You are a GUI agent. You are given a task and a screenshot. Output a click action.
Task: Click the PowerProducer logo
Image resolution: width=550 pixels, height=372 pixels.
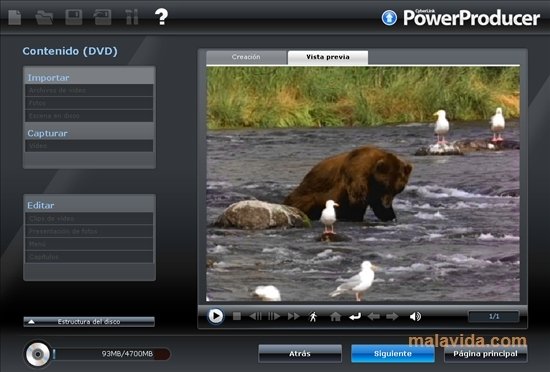tap(471, 18)
